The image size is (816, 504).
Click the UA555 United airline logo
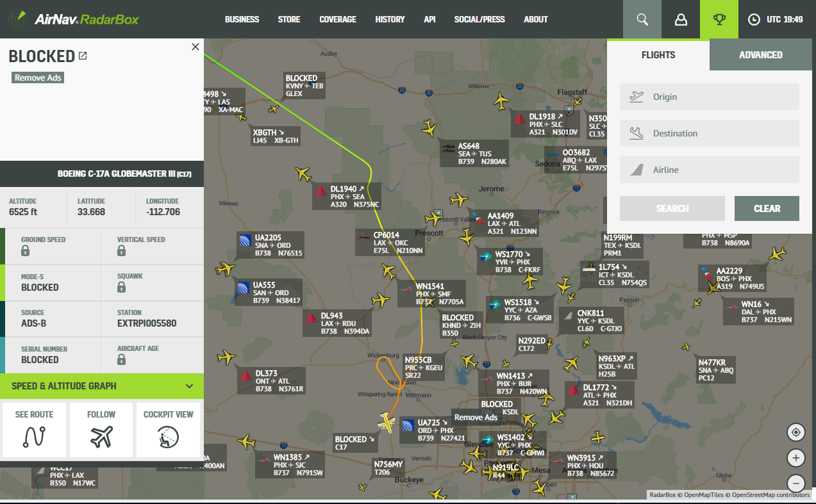click(x=244, y=288)
